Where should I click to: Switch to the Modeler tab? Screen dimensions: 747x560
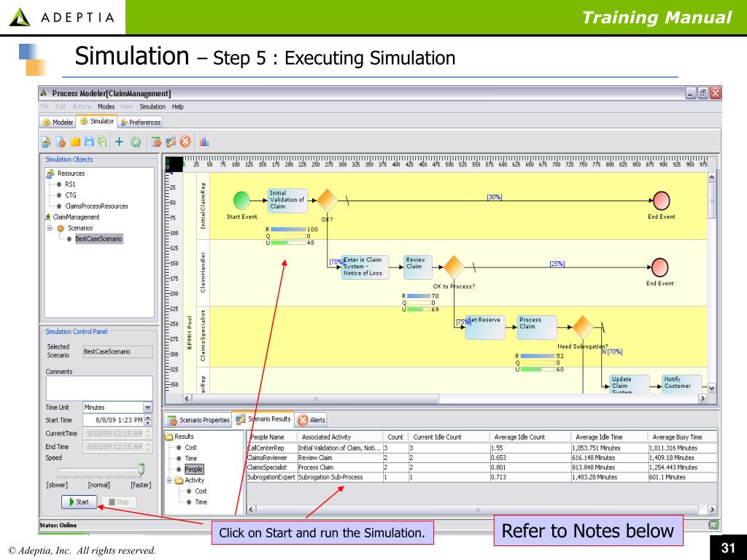coord(58,122)
